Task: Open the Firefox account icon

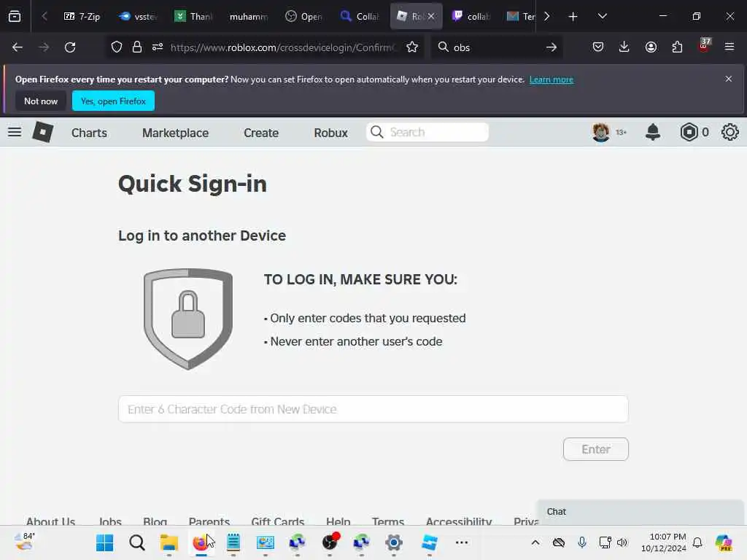Action: pyautogui.click(x=651, y=47)
